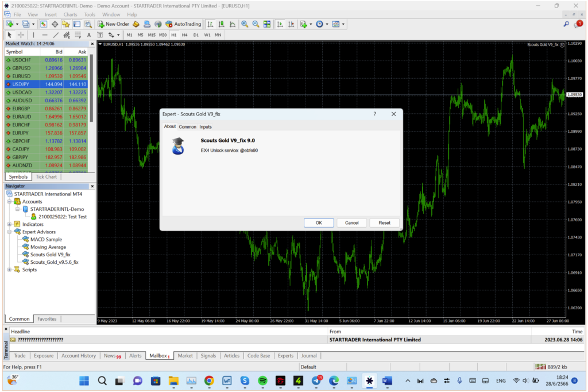588x392 pixels.
Task: Select the Fibonacci retracement tool
Action: tap(78, 35)
